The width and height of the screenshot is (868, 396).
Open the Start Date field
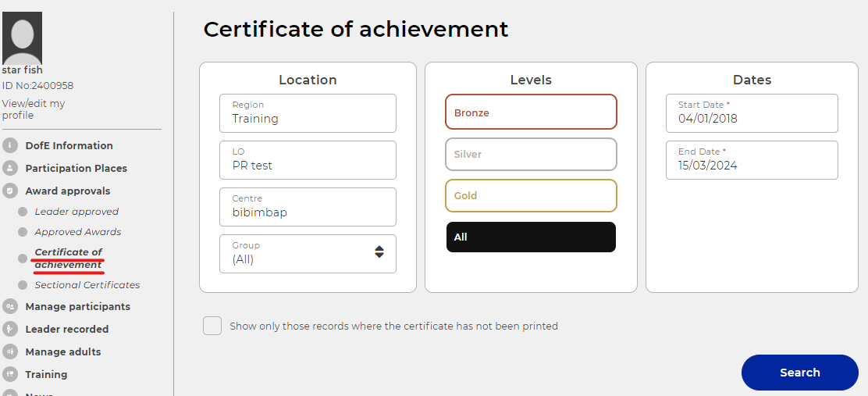click(751, 113)
